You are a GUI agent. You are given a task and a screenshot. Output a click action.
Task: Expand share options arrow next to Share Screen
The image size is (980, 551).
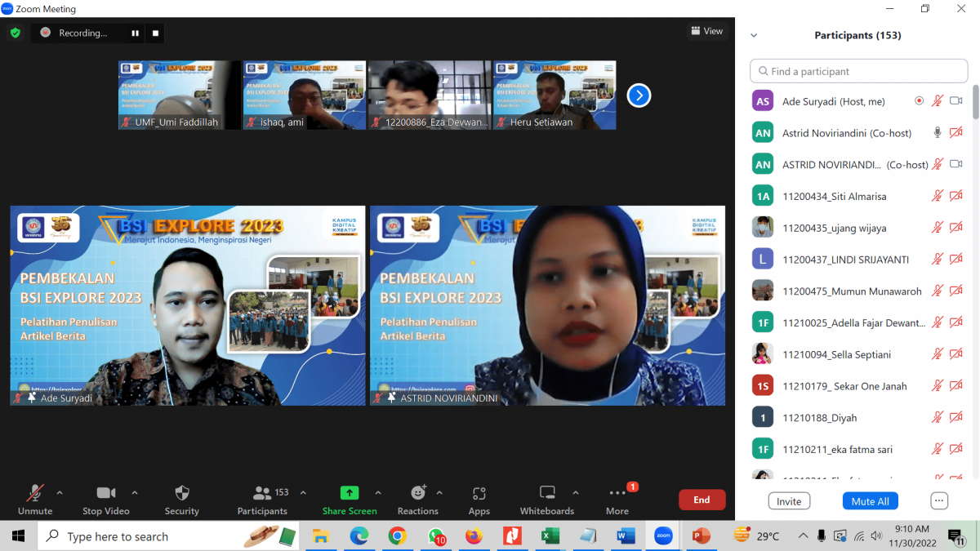(x=378, y=493)
